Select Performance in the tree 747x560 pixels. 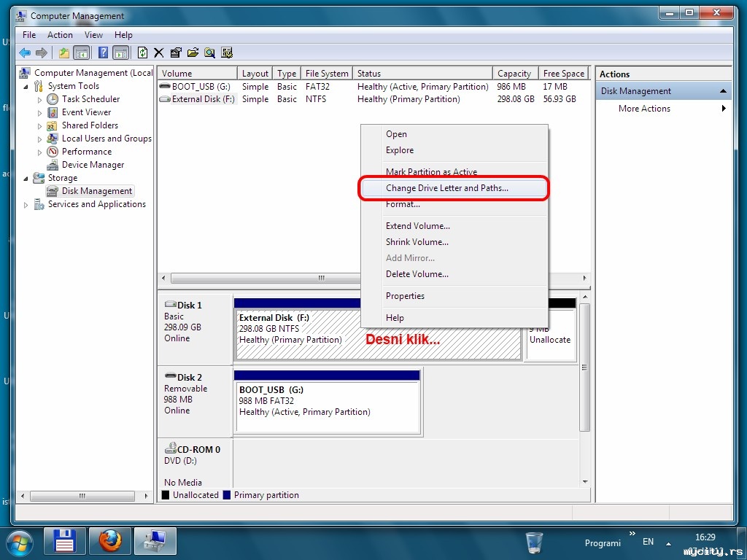pyautogui.click(x=87, y=152)
